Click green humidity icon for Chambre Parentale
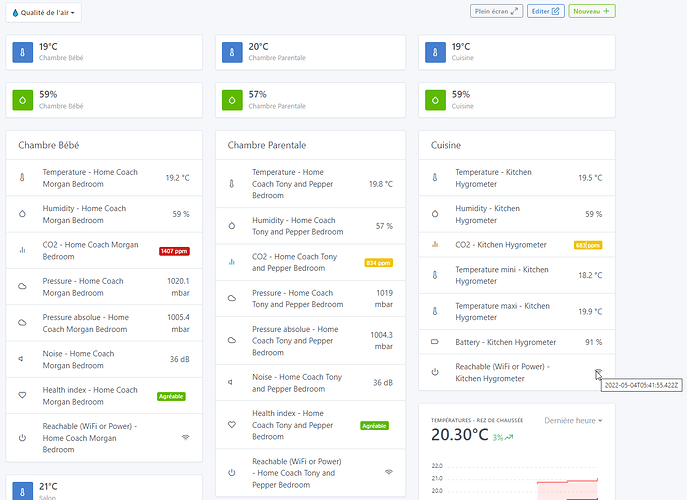The width and height of the screenshot is (687, 500). pyautogui.click(x=231, y=100)
